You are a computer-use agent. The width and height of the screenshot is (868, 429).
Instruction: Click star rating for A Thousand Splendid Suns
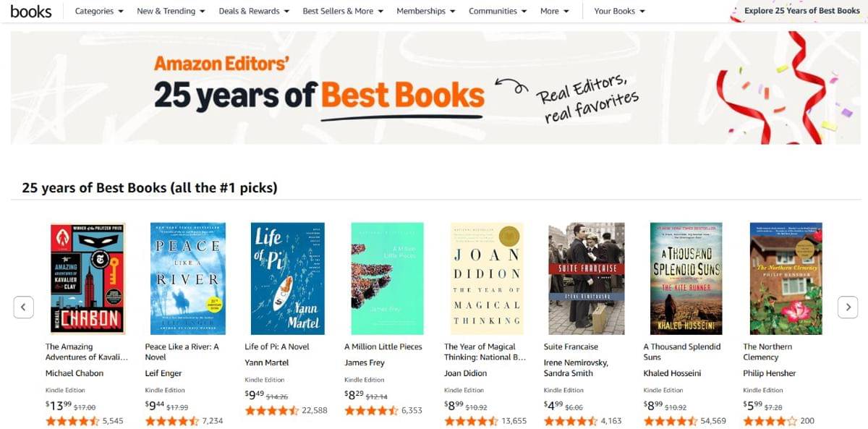[670, 421]
